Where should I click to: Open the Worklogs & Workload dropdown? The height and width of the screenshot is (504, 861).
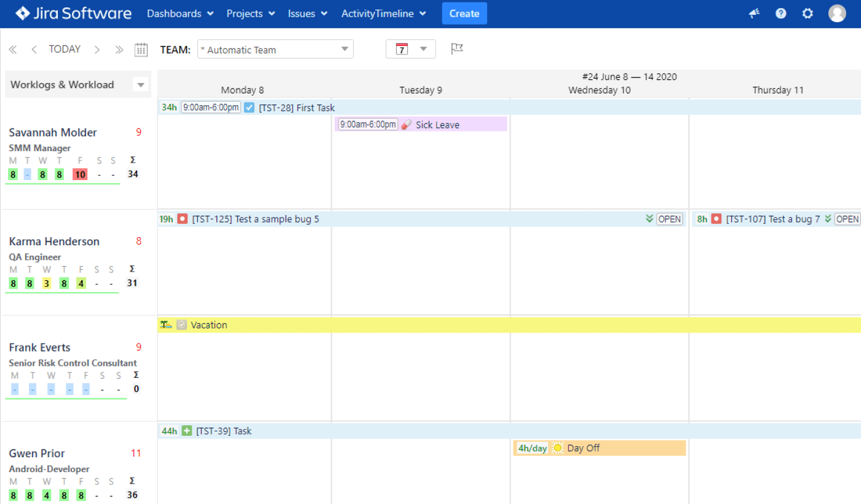[x=140, y=85]
